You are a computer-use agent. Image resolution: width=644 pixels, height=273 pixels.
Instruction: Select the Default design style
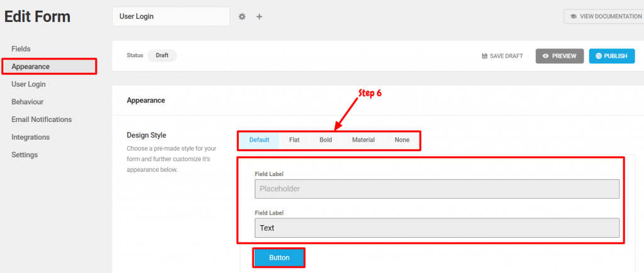pos(259,140)
